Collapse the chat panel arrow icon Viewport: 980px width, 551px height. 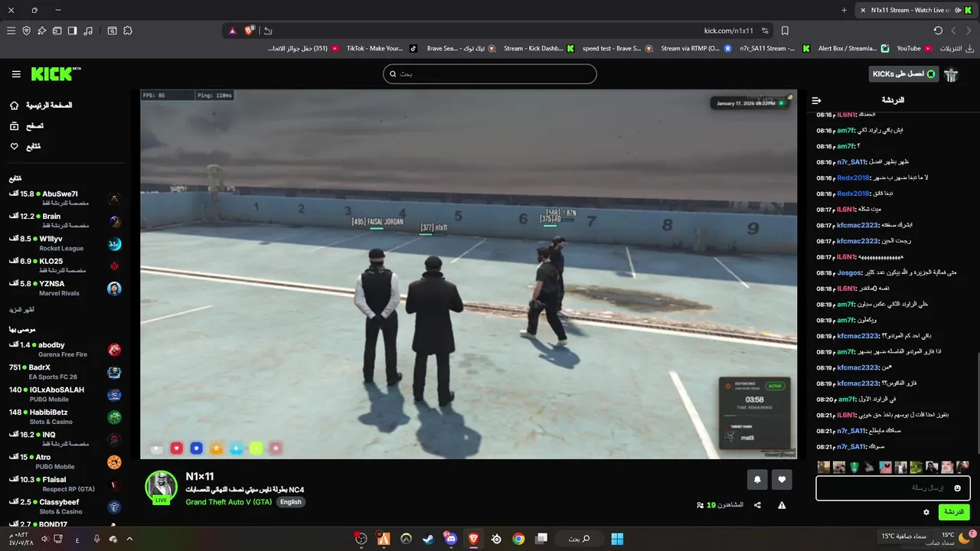point(816,100)
